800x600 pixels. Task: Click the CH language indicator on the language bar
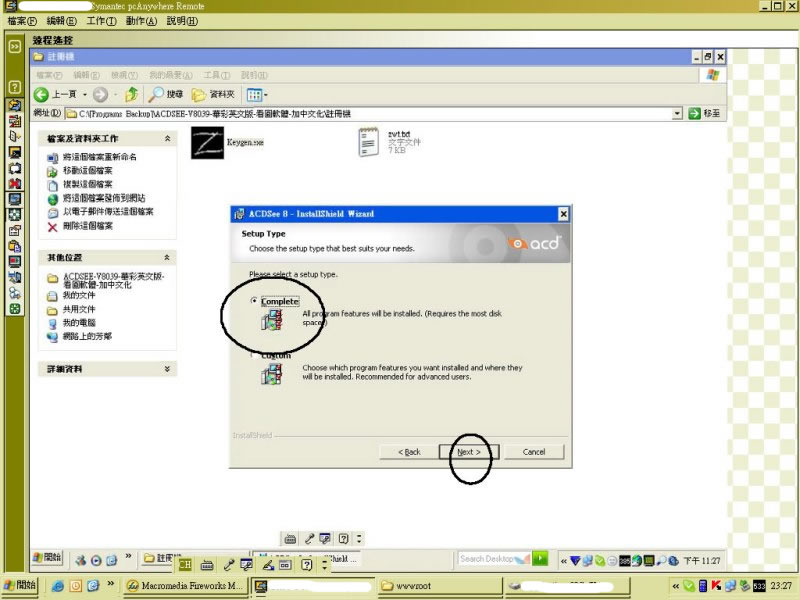pos(185,564)
